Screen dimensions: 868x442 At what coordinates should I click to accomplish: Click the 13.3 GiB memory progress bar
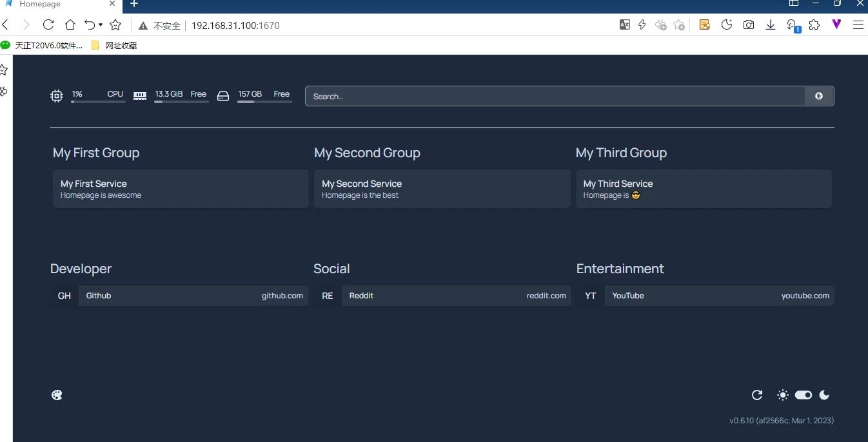181,102
